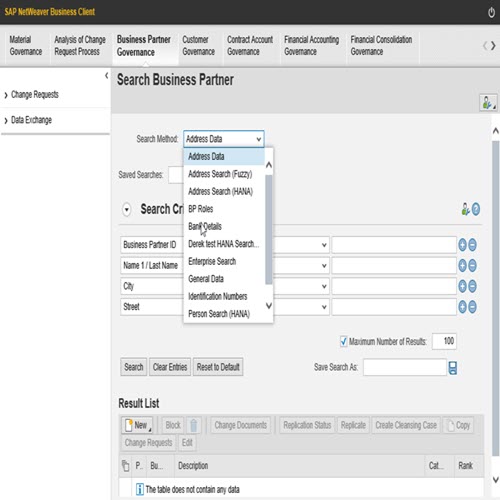This screenshot has height=500, width=500.
Task: Click the delete trash icon in Result List toolbar
Action: tap(193, 425)
